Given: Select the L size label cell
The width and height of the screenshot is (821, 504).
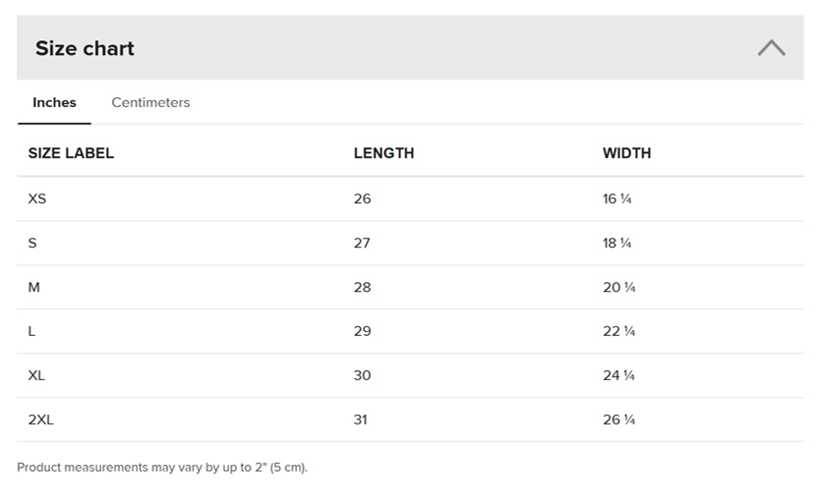Looking at the screenshot, I should coord(32,331).
